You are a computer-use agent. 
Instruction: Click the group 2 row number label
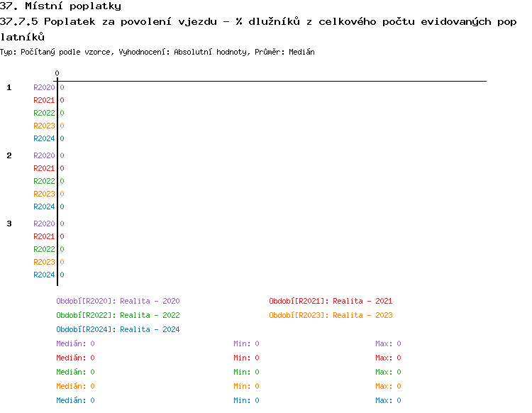tap(9, 155)
